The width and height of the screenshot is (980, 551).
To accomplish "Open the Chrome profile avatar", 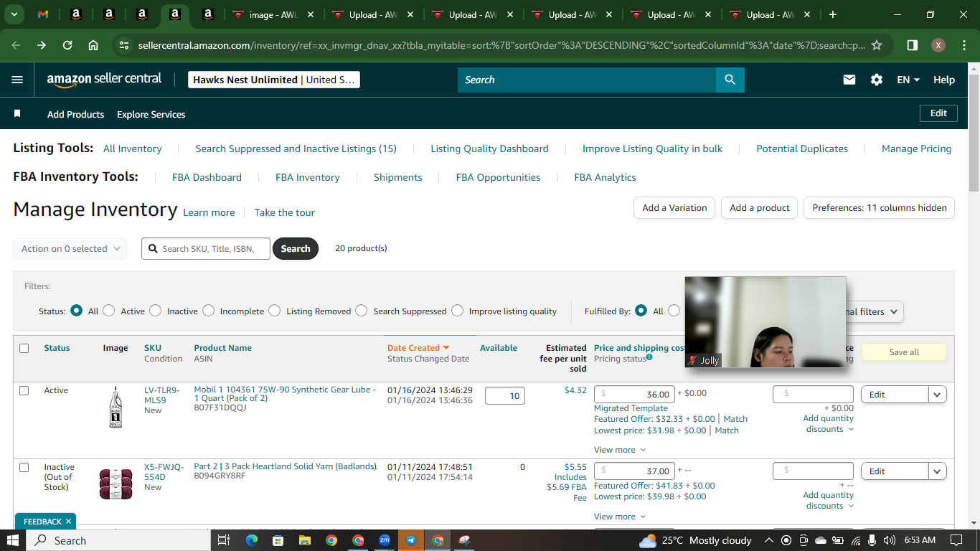I will click(938, 45).
